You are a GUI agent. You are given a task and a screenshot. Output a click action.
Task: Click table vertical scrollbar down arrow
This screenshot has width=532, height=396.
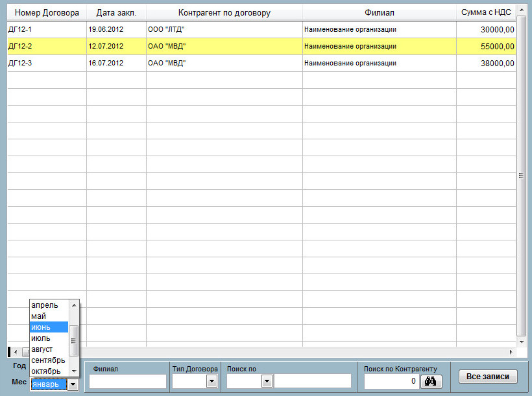point(522,342)
